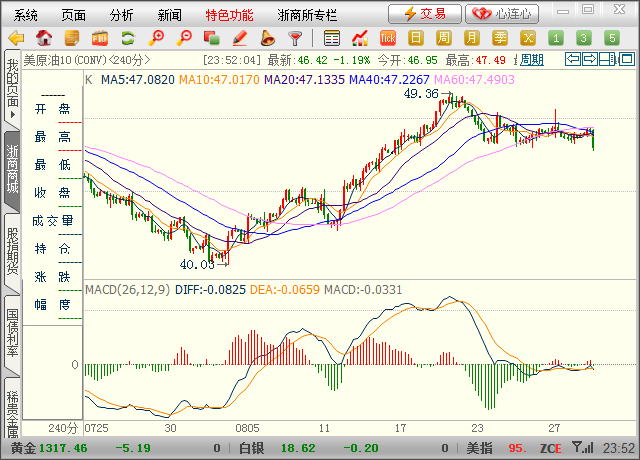Switch to monthly K-line period (月)

(x=472, y=38)
